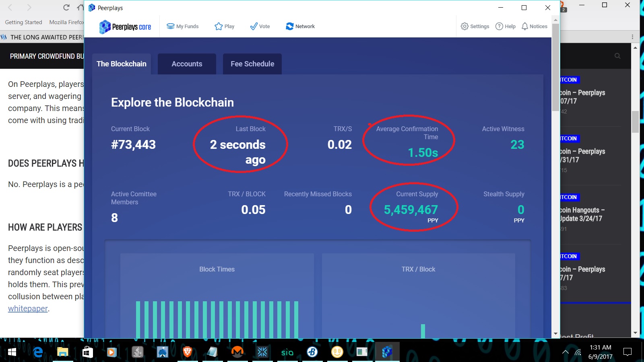Open the Windows Start menu
Viewport: 644px width, 362px height.
tap(12, 352)
